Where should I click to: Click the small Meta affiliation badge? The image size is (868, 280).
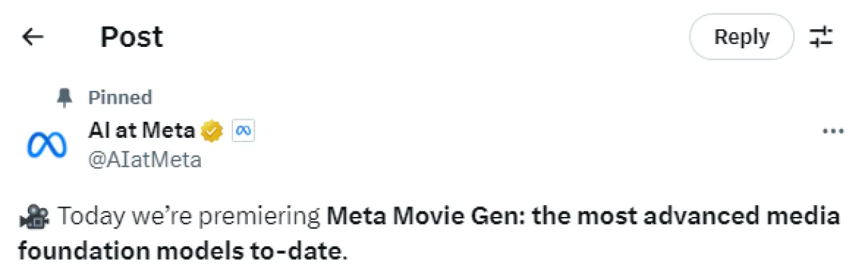[243, 130]
